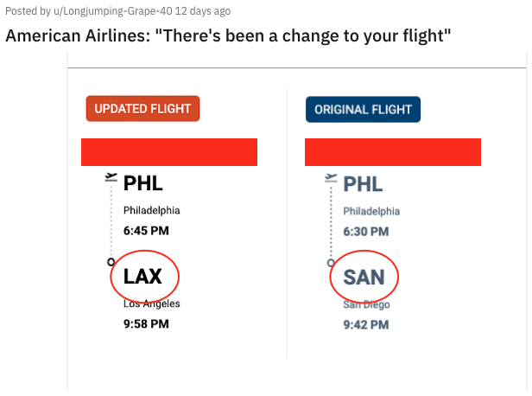532x396 pixels.
Task: Click the red redacted bar under UPDATED FLIGHT
Action: (169, 152)
